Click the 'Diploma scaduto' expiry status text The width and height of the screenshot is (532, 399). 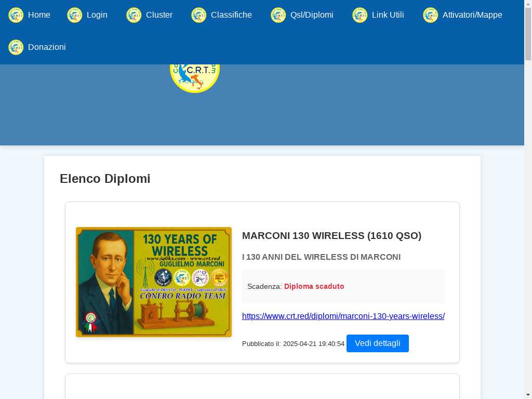(x=314, y=286)
